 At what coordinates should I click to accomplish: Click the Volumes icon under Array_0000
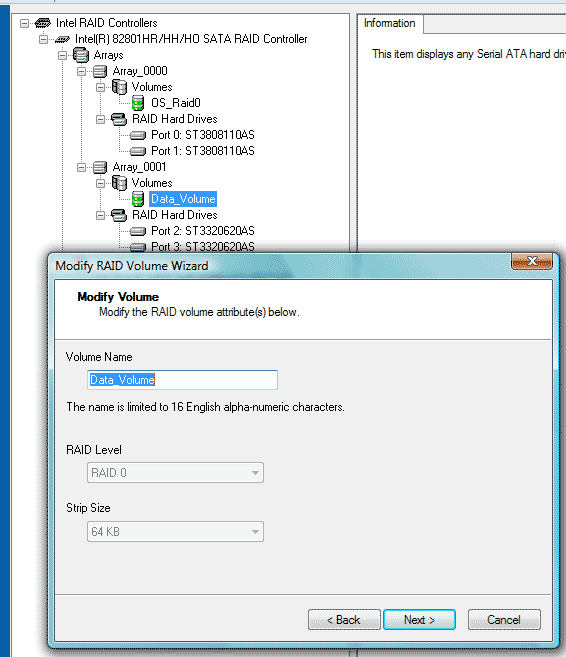point(119,87)
